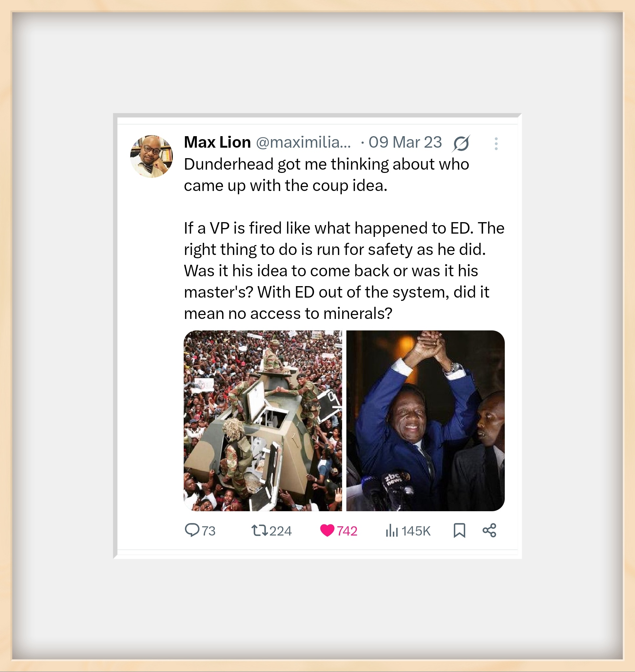Click the slashed circle icon beside the date
Screen dimensions: 635x672
coord(461,143)
